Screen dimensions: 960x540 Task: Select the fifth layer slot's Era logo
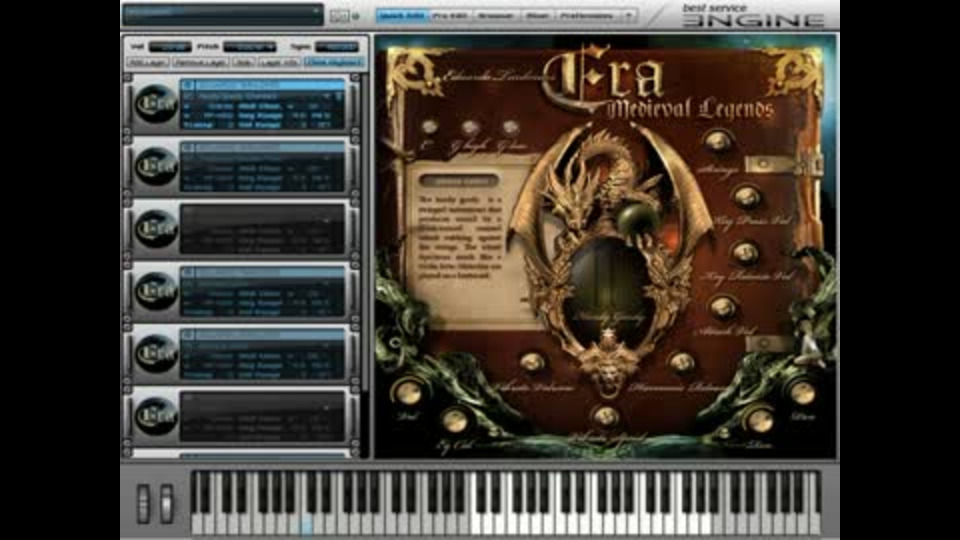(156, 354)
